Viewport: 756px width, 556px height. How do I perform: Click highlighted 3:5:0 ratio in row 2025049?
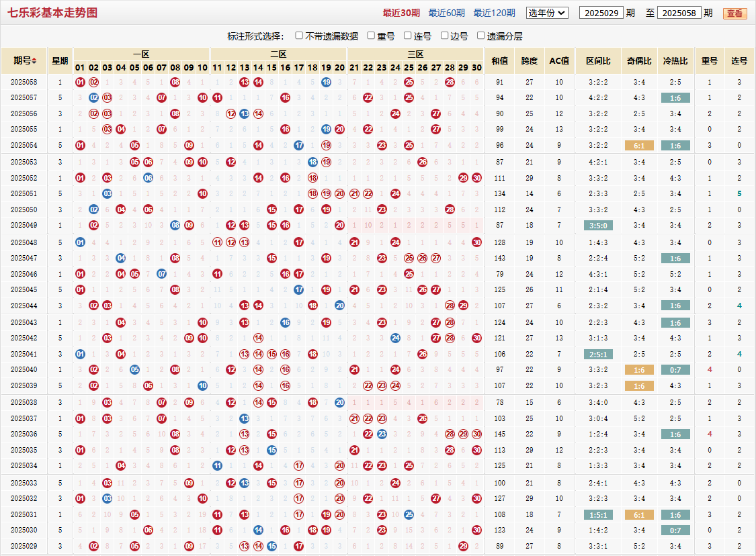(598, 226)
